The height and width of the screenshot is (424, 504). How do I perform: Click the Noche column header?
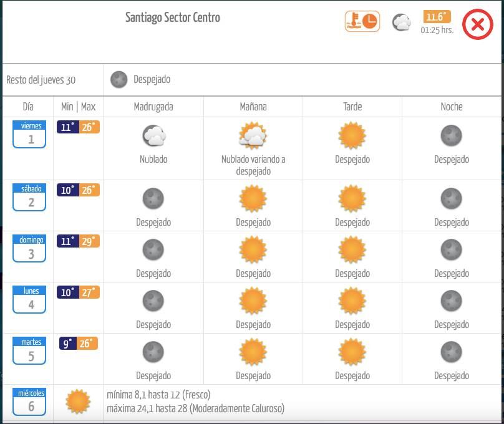point(452,107)
